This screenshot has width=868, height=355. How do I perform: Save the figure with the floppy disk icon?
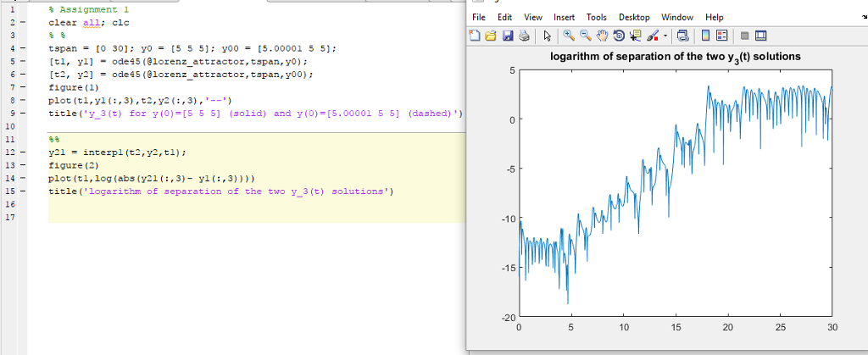click(508, 36)
